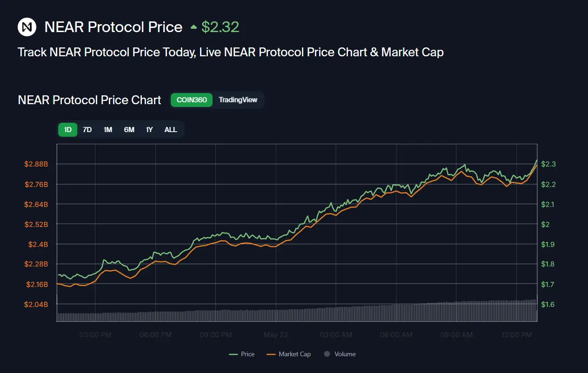Click the May 22 date axis label
This screenshot has width=588, height=373.
click(x=276, y=335)
